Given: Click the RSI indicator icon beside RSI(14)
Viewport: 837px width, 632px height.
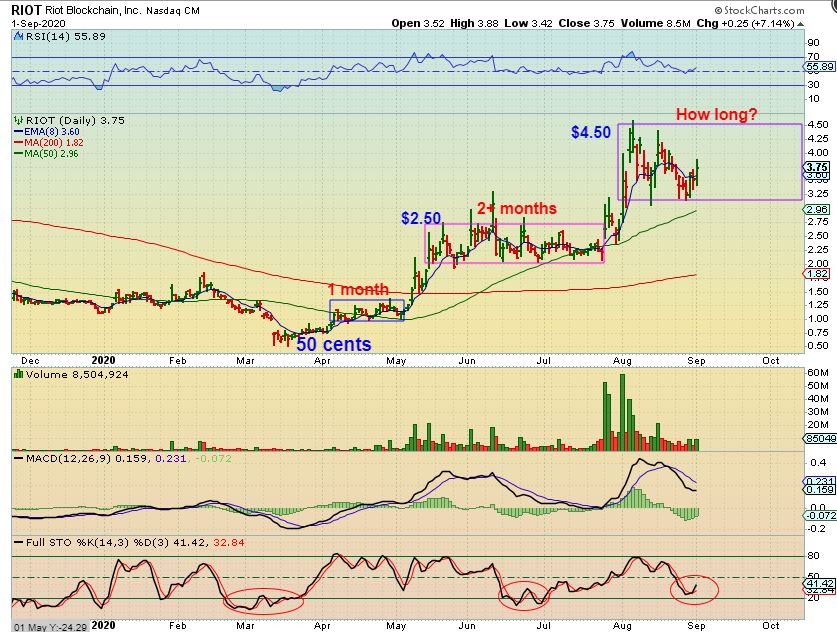Looking at the screenshot, I should pyautogui.click(x=19, y=36).
